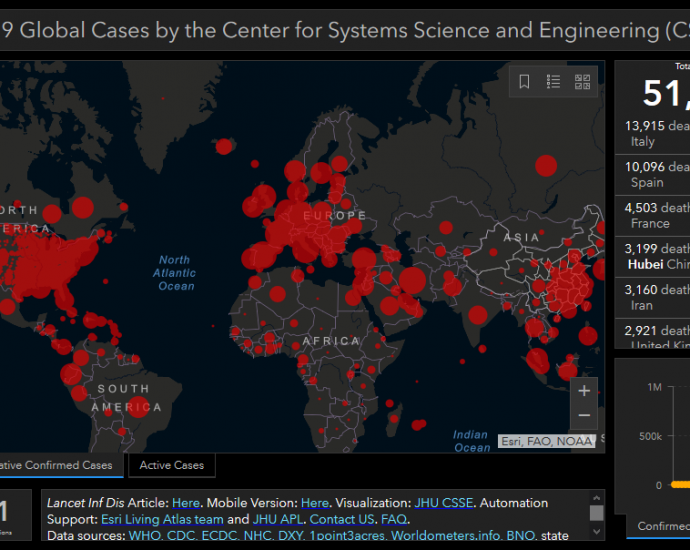Open the Worldometers.info source link
The height and width of the screenshot is (550, 690).
[445, 535]
